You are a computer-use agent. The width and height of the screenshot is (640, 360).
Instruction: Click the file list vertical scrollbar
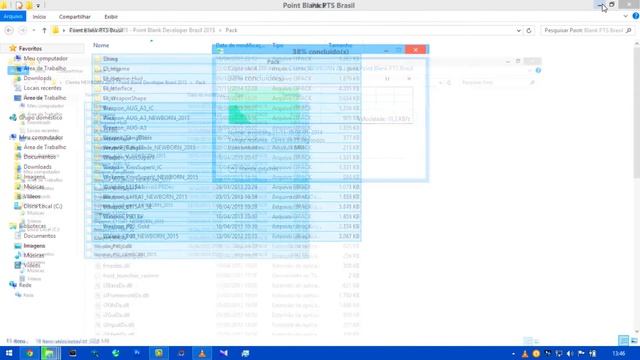click(636, 112)
